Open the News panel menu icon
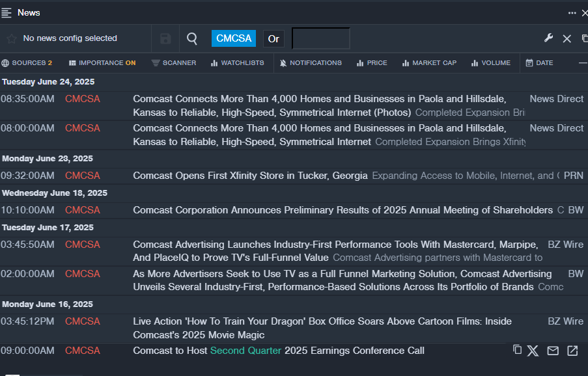 pos(7,13)
